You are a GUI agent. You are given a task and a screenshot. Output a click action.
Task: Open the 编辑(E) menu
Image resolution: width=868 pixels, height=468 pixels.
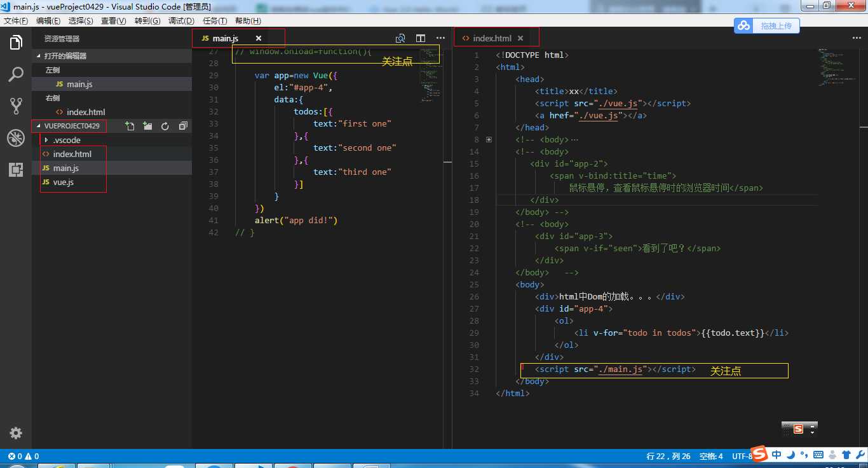(x=48, y=21)
